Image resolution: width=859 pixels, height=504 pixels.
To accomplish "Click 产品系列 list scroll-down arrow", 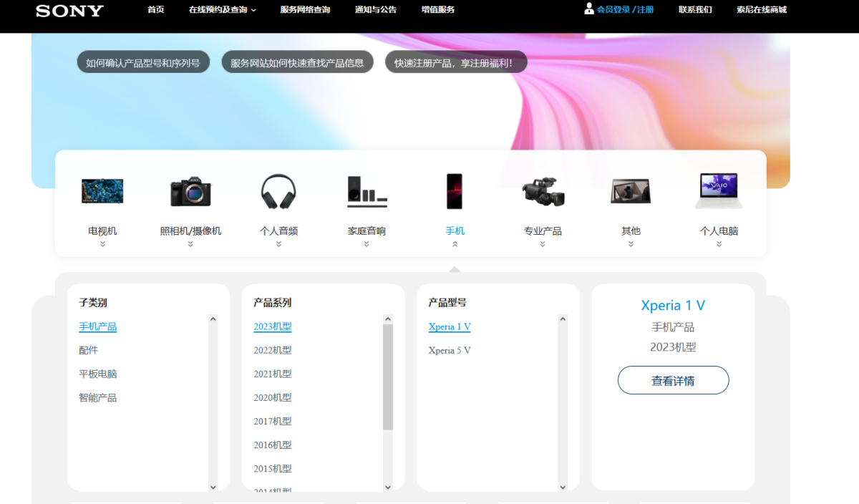I will click(388, 487).
